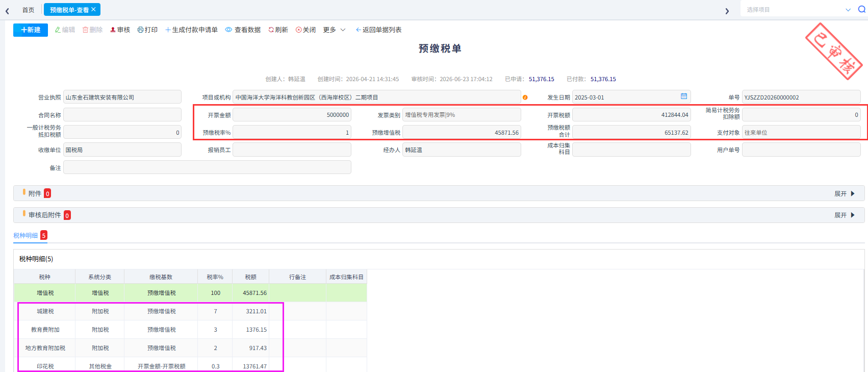The width and height of the screenshot is (868, 372).
Task: Click the 印花税 row cell
Action: pyautogui.click(x=45, y=366)
